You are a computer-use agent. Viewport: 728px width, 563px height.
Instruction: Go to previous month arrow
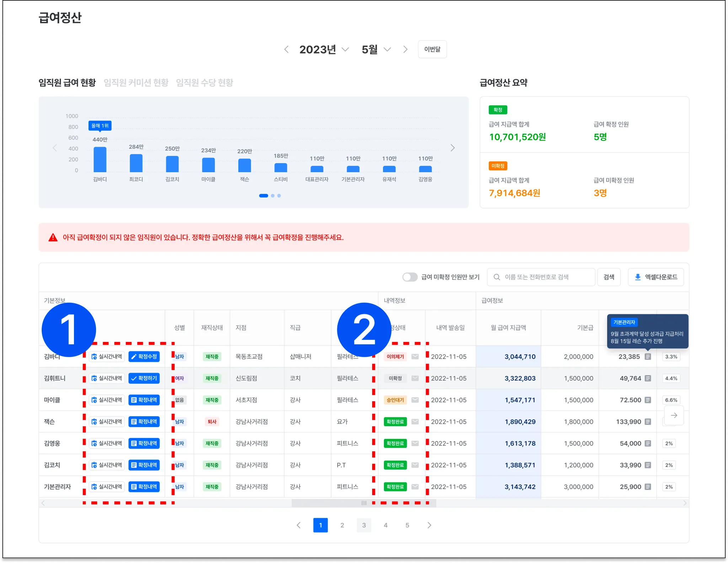coord(287,49)
